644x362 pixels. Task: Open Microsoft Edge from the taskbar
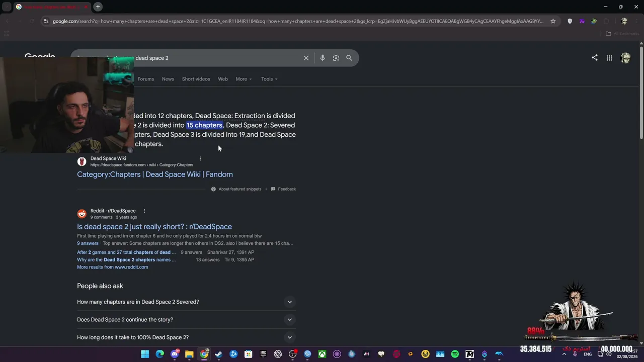click(x=159, y=354)
